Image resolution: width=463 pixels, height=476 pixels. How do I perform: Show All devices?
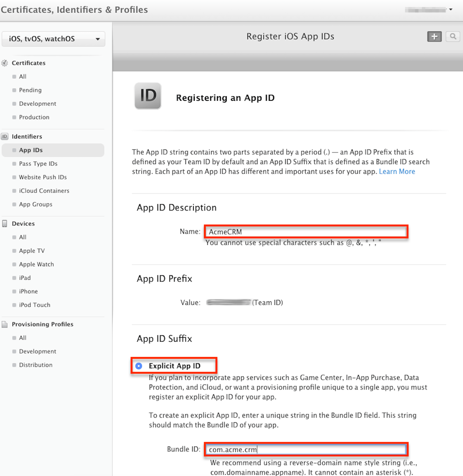(23, 237)
